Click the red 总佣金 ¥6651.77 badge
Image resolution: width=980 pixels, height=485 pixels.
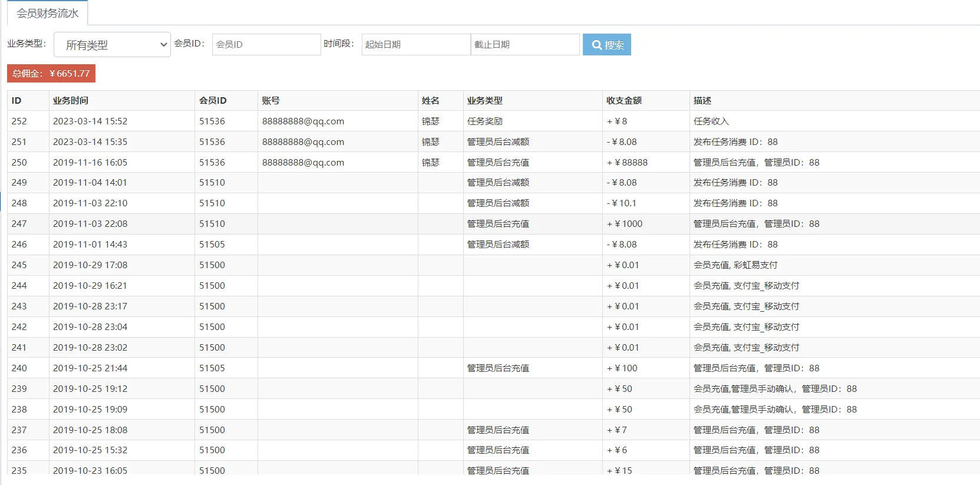click(x=51, y=74)
